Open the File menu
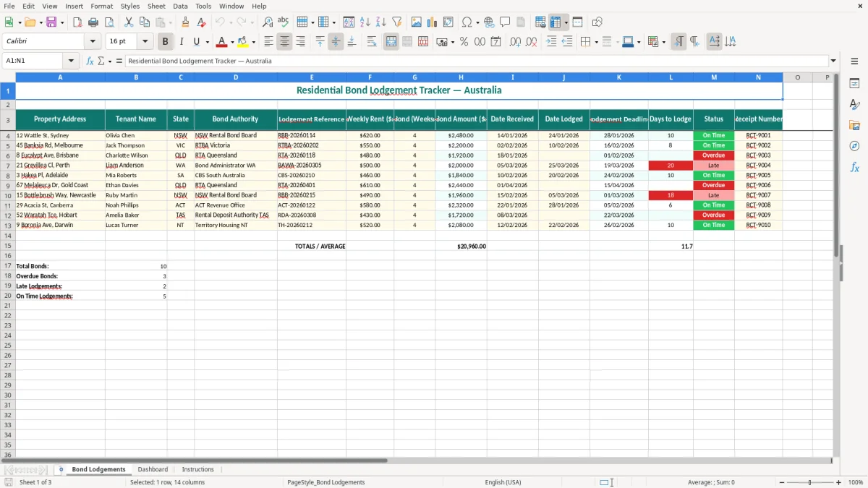The image size is (868, 488). [x=9, y=6]
